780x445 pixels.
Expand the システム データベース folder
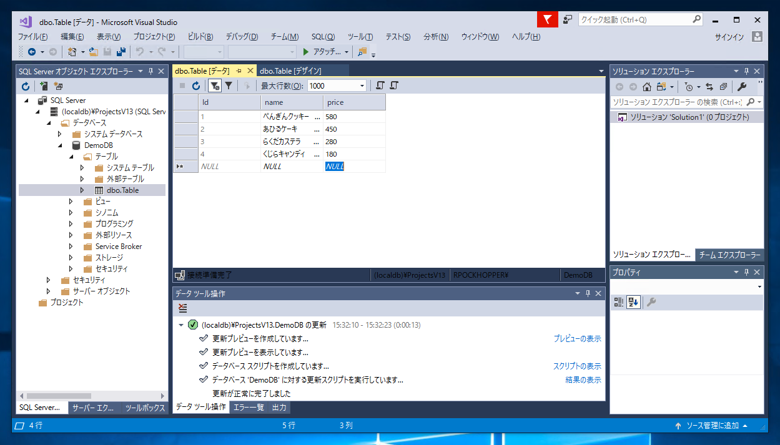coord(60,134)
